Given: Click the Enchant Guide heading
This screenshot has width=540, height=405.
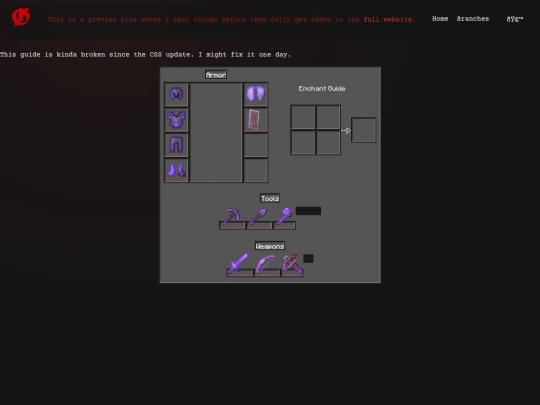Looking at the screenshot, I should click(322, 89).
